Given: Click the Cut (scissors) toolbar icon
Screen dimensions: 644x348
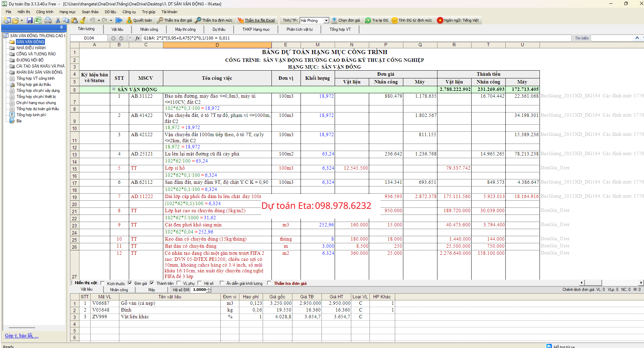Looking at the screenshot, I should pyautogui.click(x=58, y=20).
